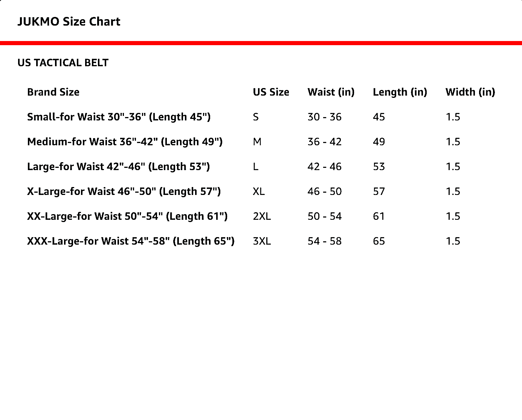
Task: Select the US Size column header
Action: click(271, 92)
